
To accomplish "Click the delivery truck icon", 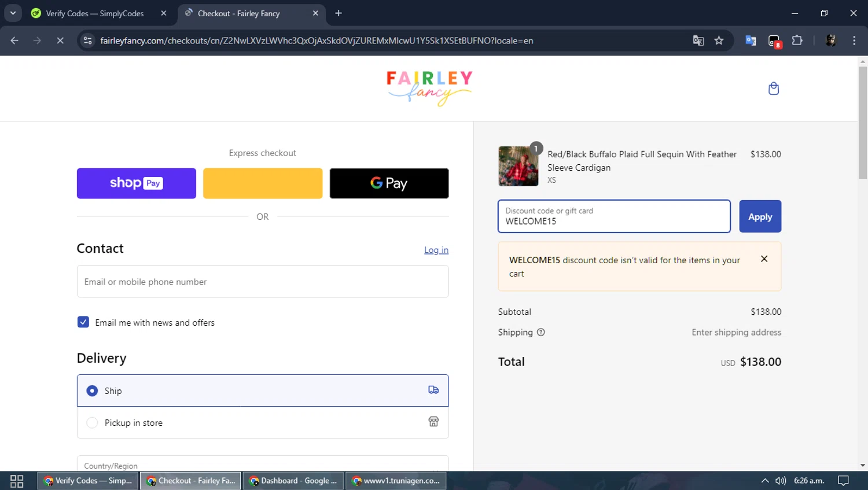I will click(433, 390).
